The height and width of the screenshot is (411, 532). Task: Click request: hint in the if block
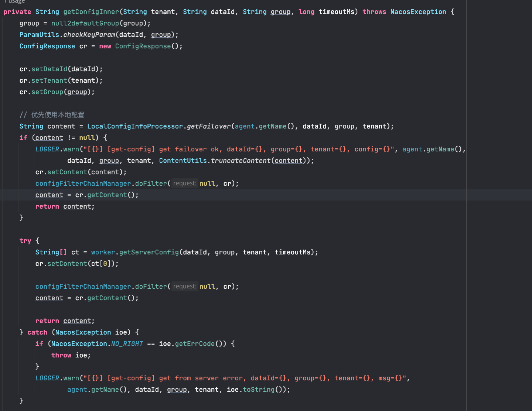185,183
